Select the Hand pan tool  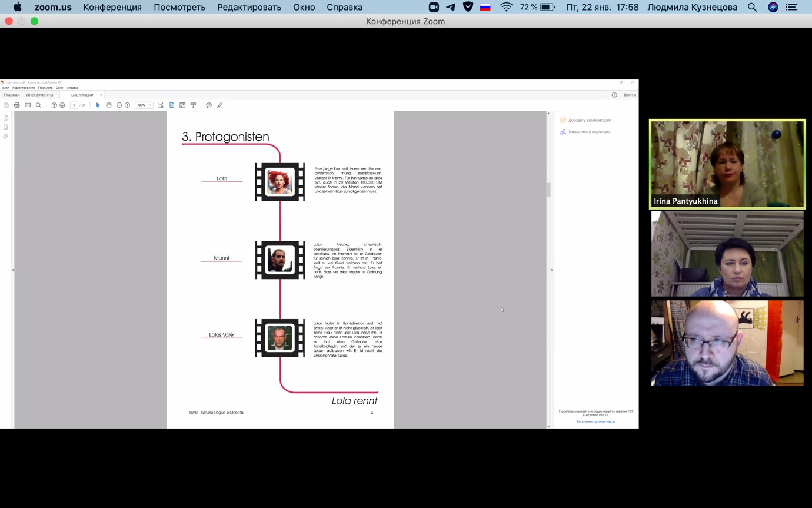point(109,105)
